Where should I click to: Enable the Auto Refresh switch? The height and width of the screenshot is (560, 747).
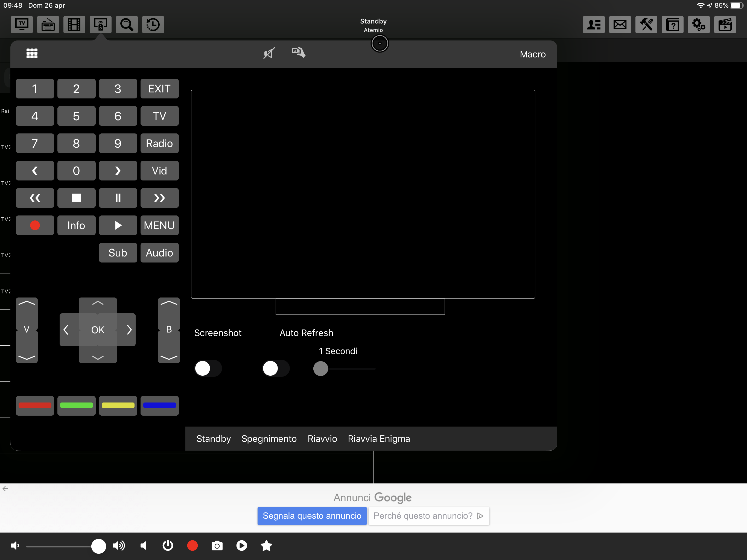(276, 368)
